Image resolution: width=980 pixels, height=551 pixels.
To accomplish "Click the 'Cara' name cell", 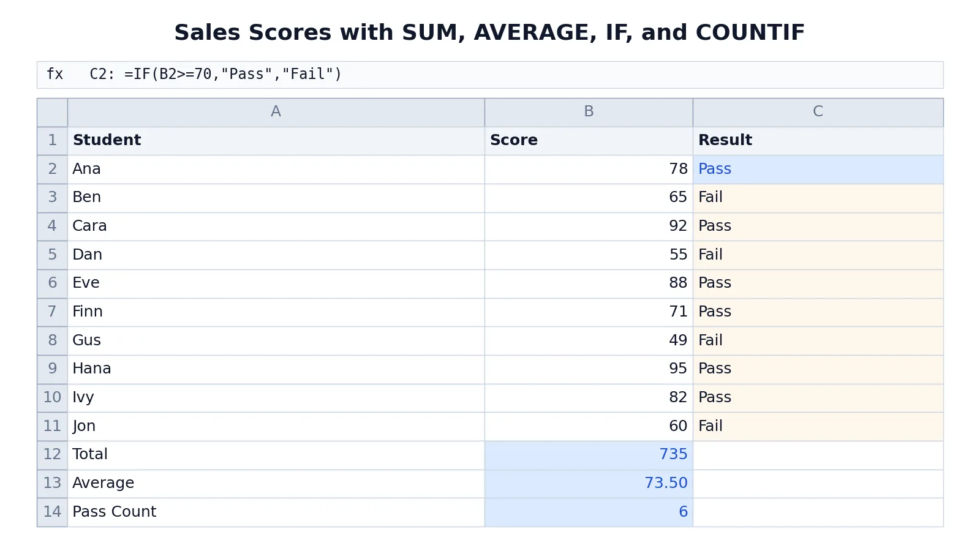I will tap(276, 227).
